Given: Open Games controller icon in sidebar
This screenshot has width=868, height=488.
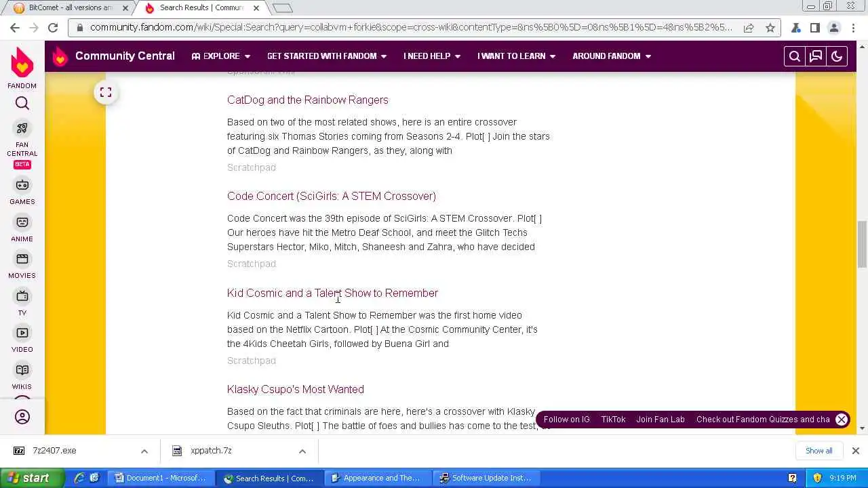Looking at the screenshot, I should pos(22,185).
